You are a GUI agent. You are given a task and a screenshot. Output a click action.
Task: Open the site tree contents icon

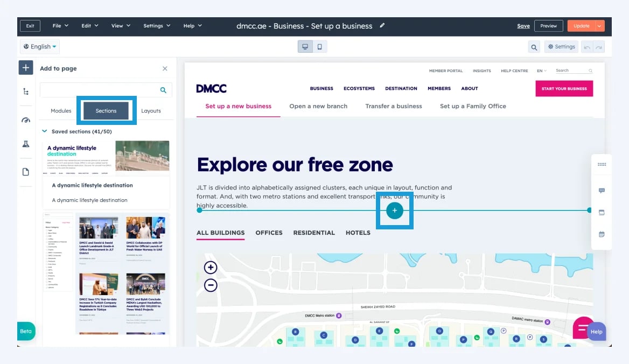coord(26,92)
